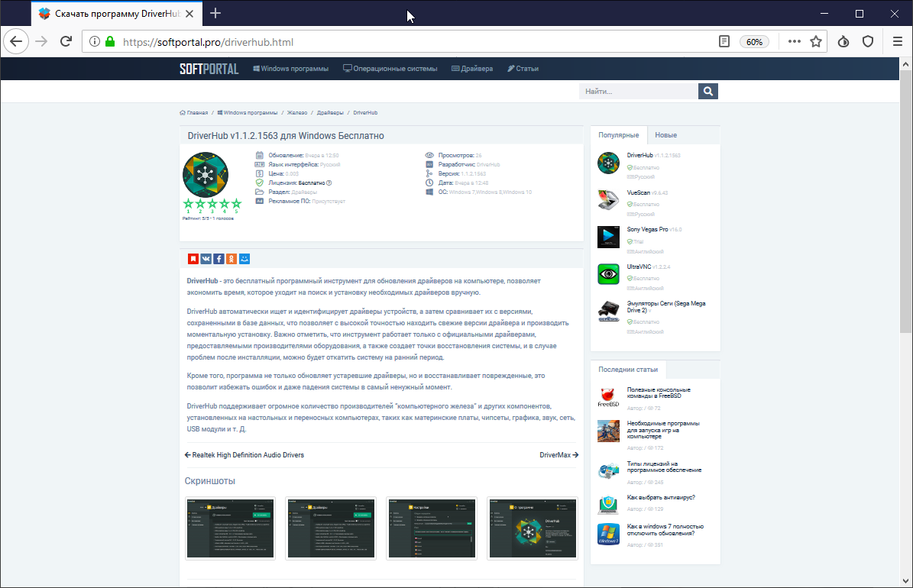Open the page actions three-dots menu
The height and width of the screenshot is (588, 913).
coord(795,42)
